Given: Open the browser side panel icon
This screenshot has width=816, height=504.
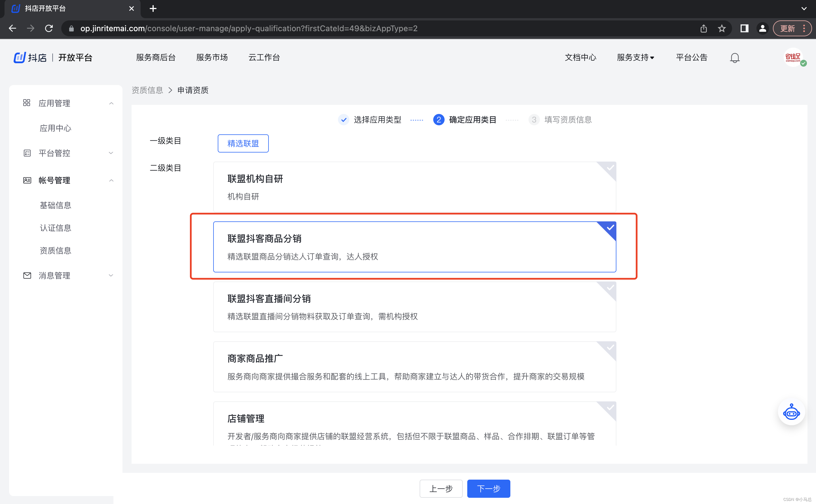Looking at the screenshot, I should [x=744, y=29].
